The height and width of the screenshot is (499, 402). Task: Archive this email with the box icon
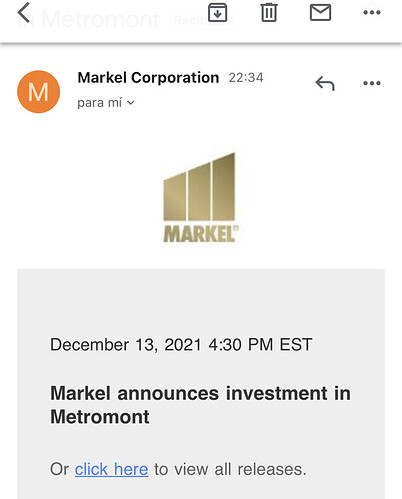pyautogui.click(x=217, y=13)
